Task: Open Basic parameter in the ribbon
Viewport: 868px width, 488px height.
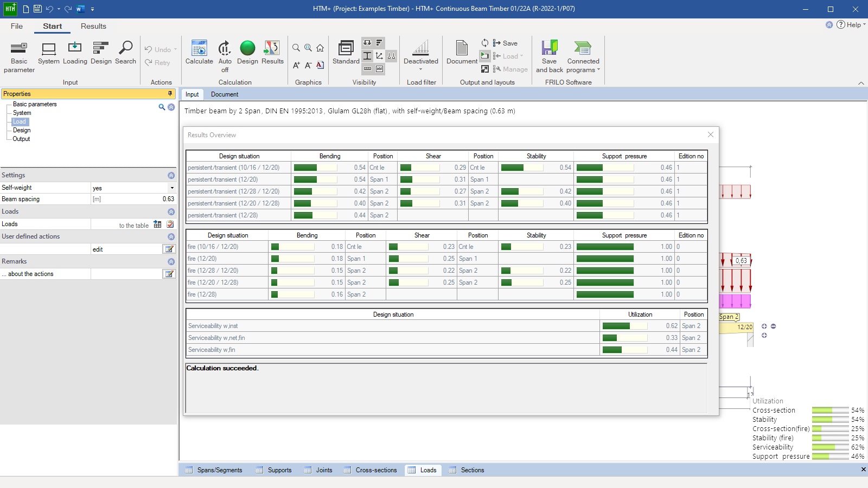Action: (x=19, y=57)
